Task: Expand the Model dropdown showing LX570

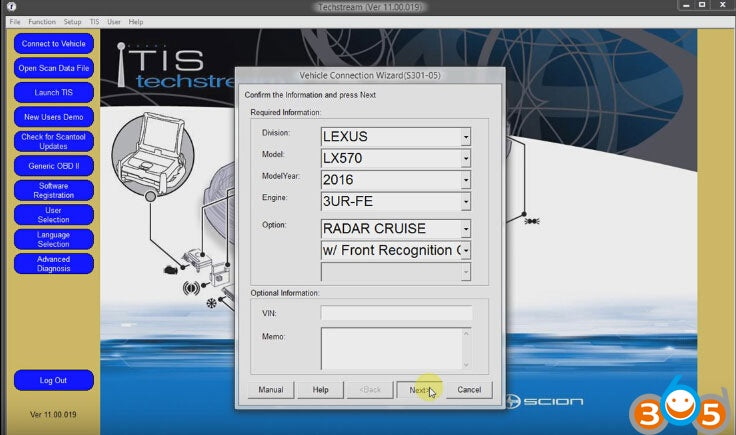Action: tap(465, 158)
